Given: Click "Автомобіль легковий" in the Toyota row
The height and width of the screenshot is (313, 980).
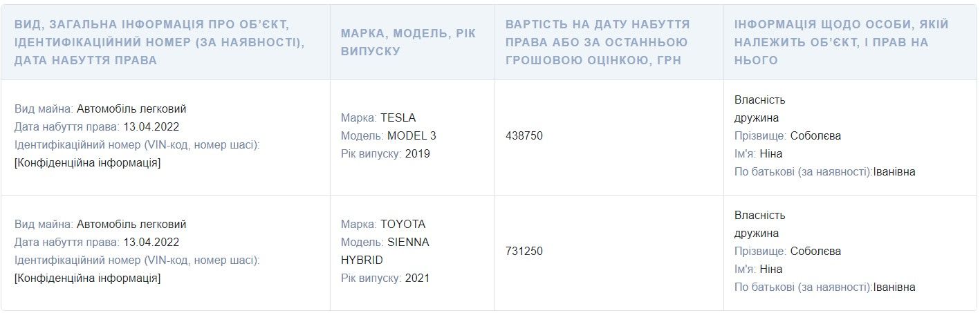Looking at the screenshot, I should (131, 224).
